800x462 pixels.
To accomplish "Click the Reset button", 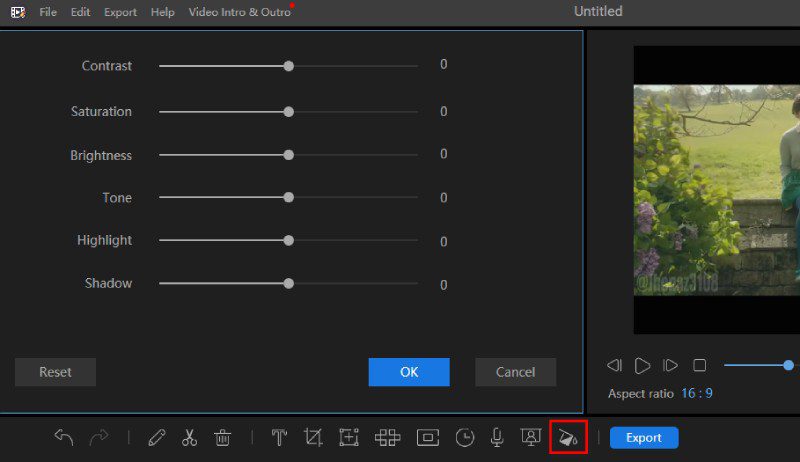I will (x=55, y=372).
